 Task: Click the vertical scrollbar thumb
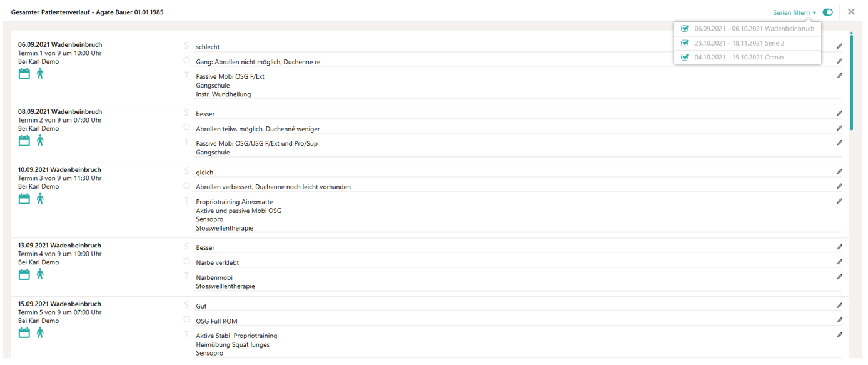click(852, 81)
